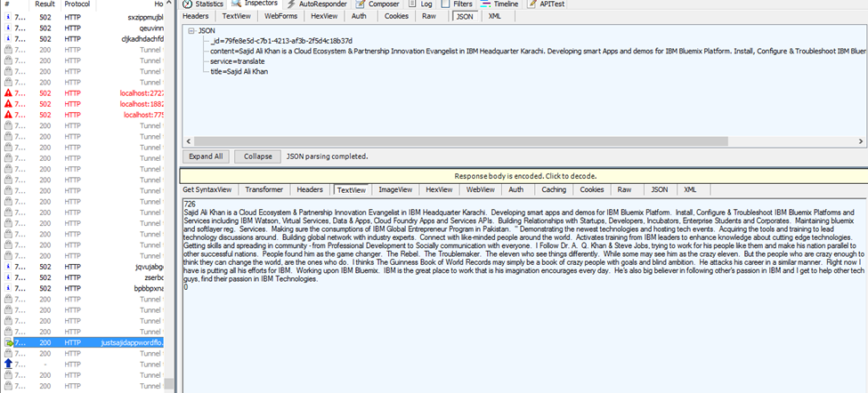This screenshot has width=868, height=393.
Task: Select the justsajidappwordflo host session
Action: click(133, 342)
